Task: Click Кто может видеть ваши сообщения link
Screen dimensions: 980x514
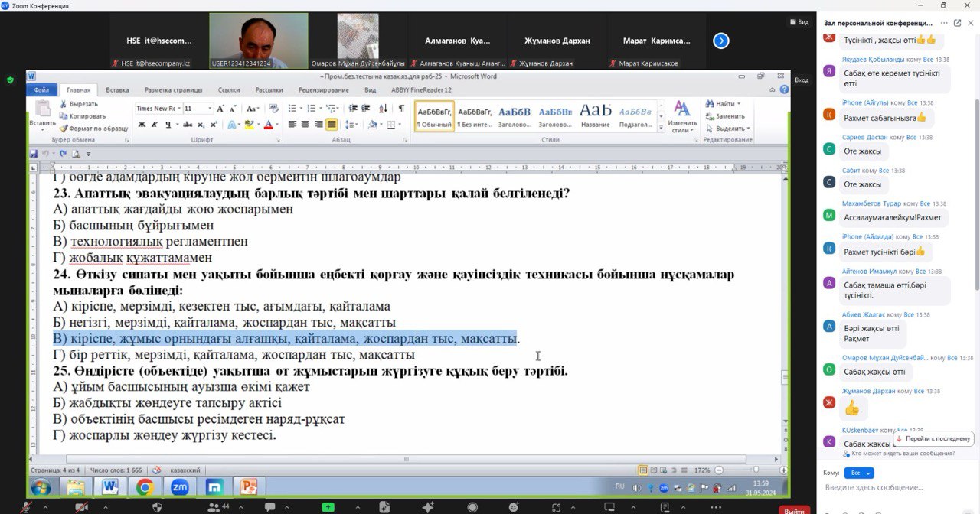Action: (x=898, y=454)
